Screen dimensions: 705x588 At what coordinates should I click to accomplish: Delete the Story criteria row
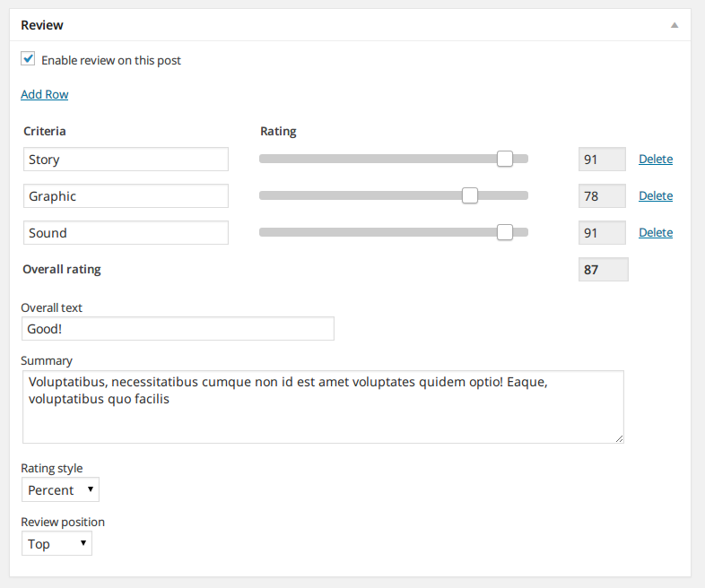[655, 160]
